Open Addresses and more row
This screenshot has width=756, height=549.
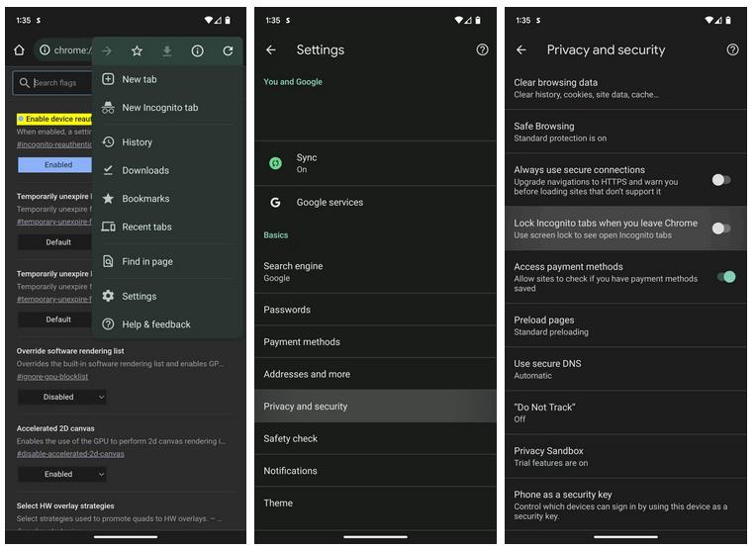375,374
